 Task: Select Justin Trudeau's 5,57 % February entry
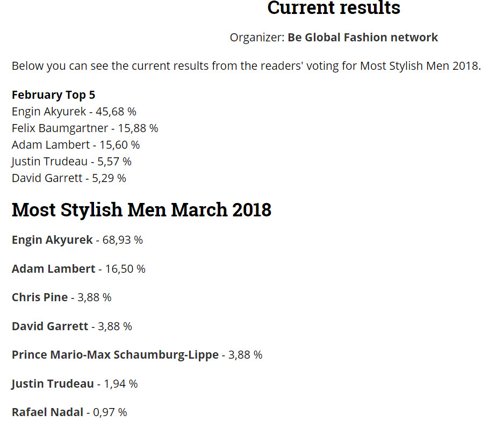click(x=71, y=162)
